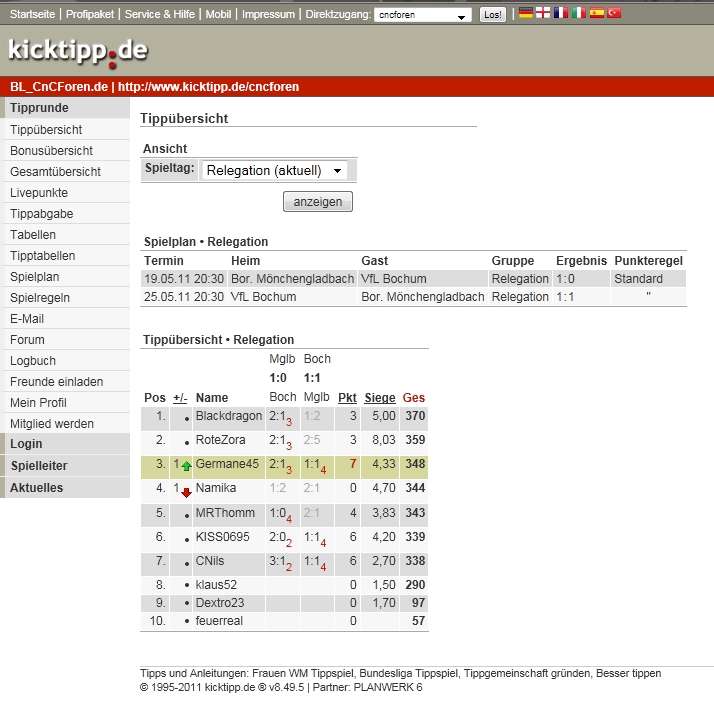Click red down arrow beside Namika
714x725 pixels.
pos(186,491)
